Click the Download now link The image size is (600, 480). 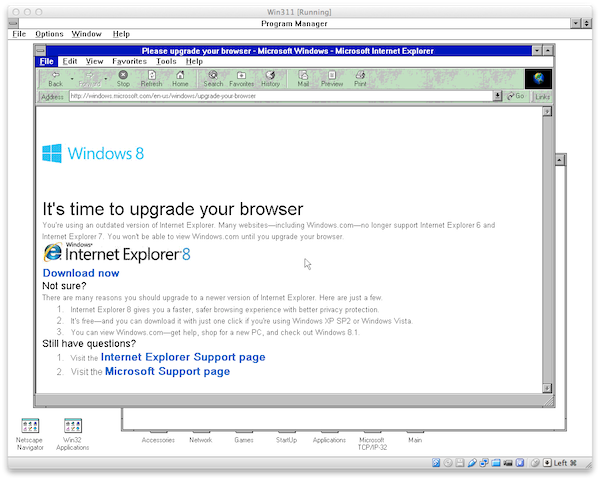click(x=81, y=273)
